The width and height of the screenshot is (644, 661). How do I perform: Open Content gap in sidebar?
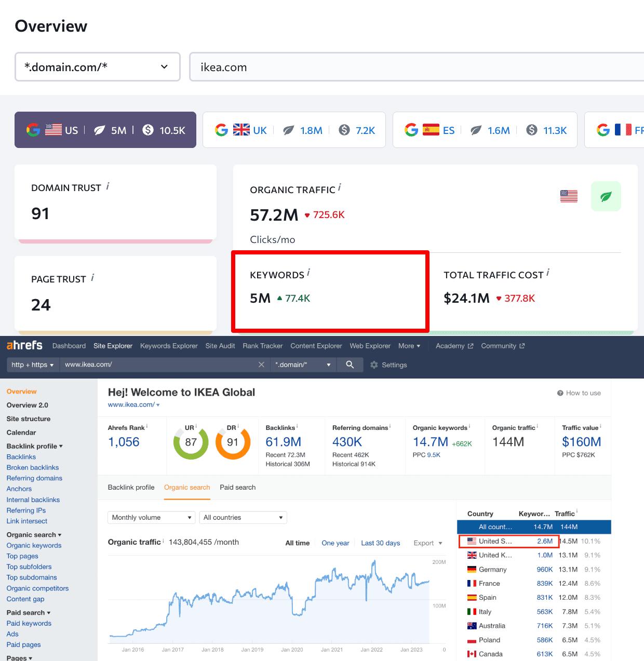[25, 599]
